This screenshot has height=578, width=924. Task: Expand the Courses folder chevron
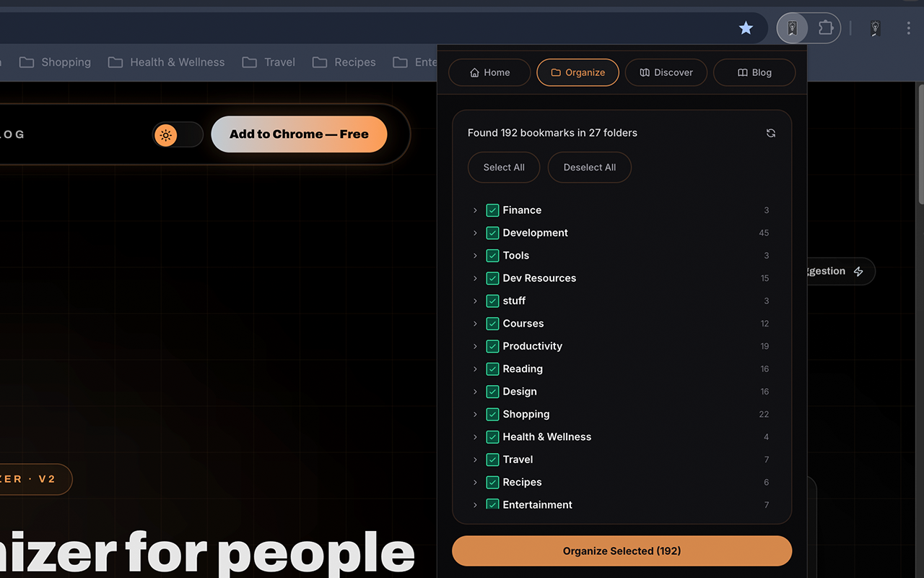[x=475, y=324]
